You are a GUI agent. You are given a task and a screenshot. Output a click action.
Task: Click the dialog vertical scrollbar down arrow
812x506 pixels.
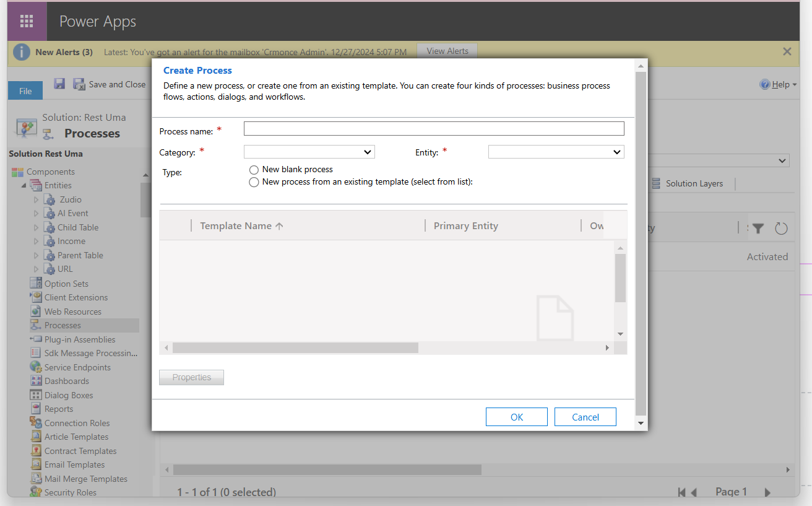tap(641, 424)
